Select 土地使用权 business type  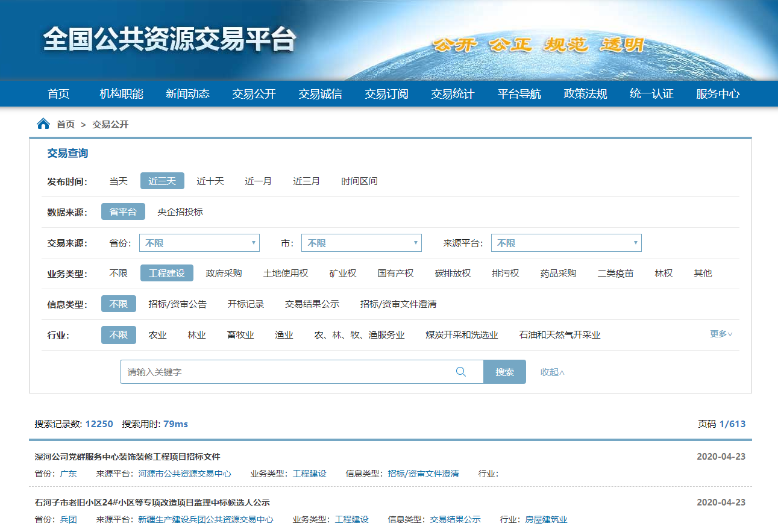click(286, 274)
